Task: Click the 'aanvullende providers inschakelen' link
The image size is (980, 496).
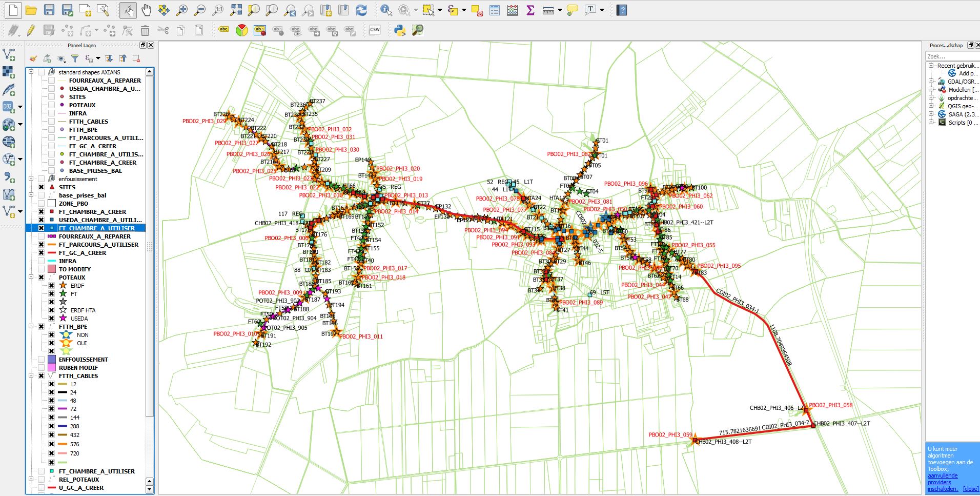Action: click(x=943, y=482)
